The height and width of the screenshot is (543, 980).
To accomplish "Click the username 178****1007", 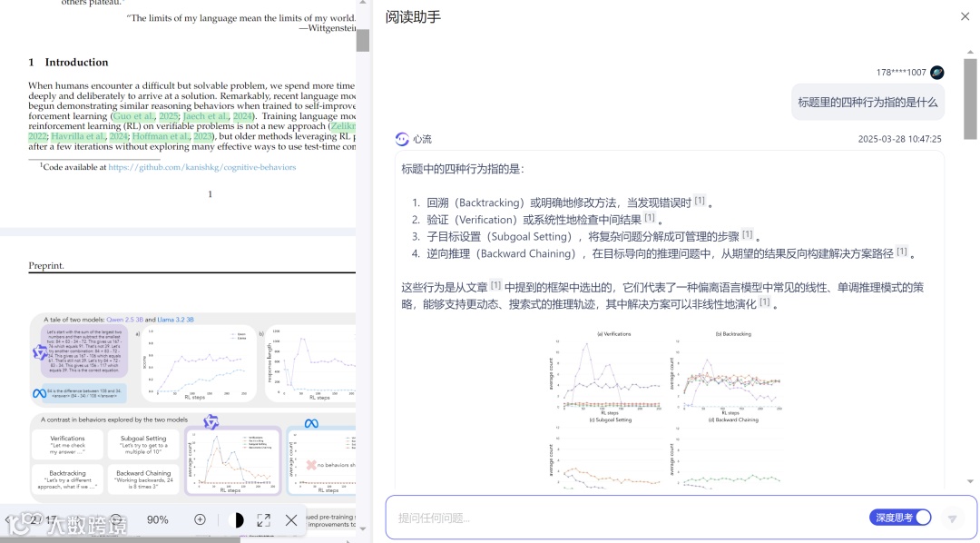I will pyautogui.click(x=901, y=73).
